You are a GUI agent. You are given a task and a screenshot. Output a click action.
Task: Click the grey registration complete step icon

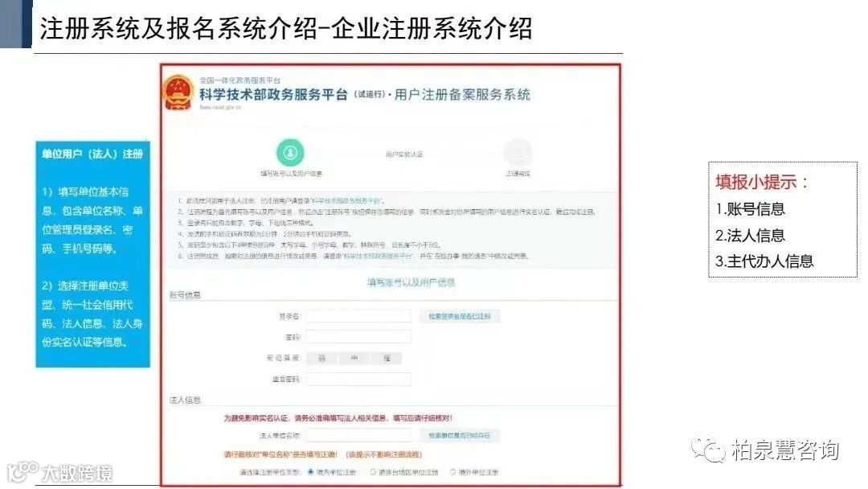(x=518, y=152)
